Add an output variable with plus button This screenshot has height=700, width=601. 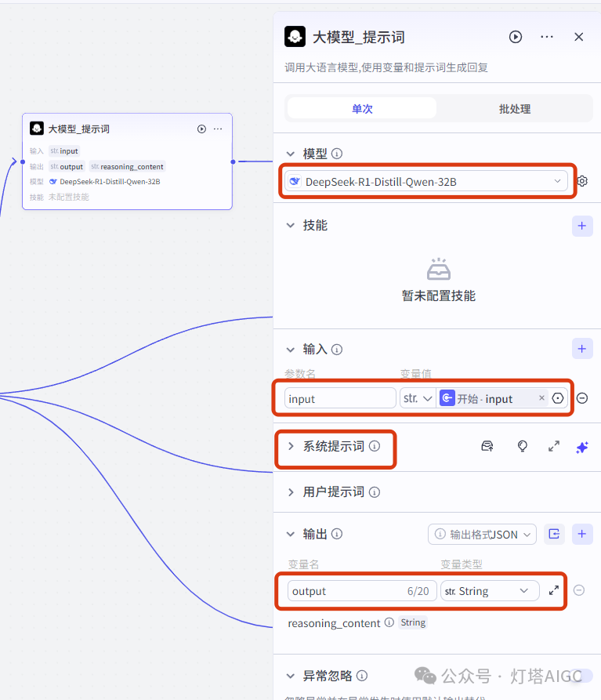pos(582,534)
